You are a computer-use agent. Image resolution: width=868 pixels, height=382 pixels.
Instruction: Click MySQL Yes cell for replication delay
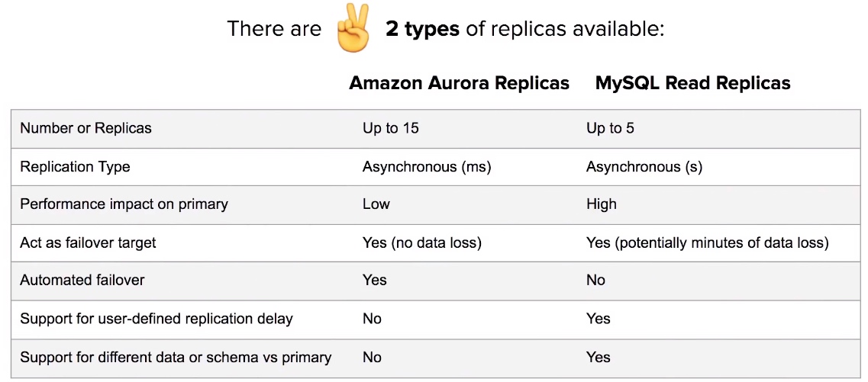(x=599, y=319)
